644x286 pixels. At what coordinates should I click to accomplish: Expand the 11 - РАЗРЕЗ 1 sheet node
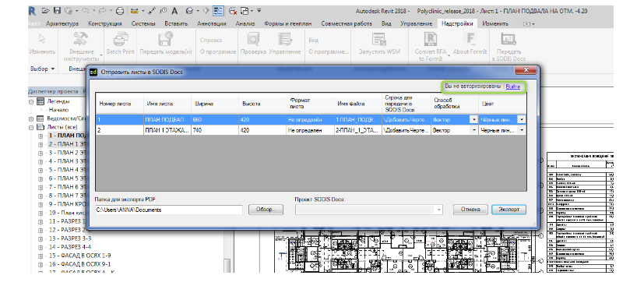pos(40,221)
